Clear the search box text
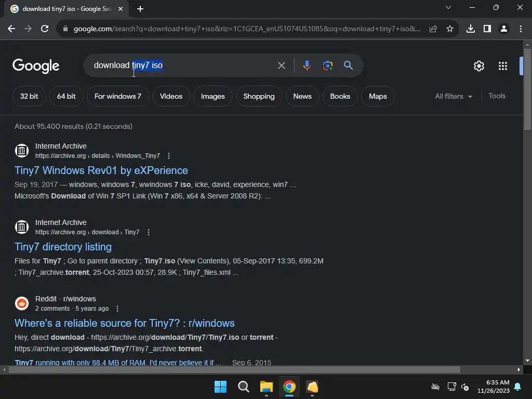This screenshot has width=532, height=399. coord(281,65)
